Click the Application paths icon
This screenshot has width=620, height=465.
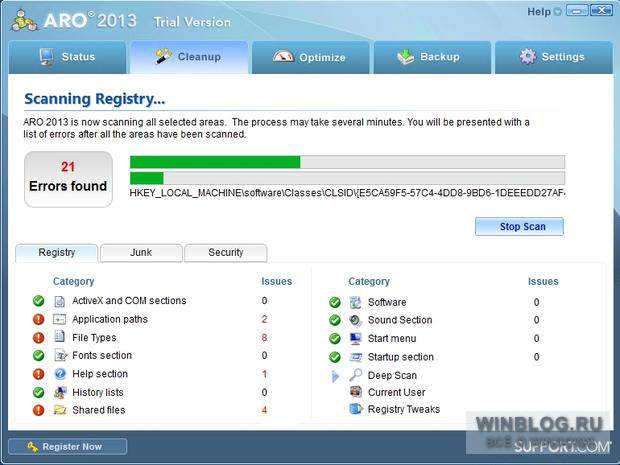click(x=60, y=319)
